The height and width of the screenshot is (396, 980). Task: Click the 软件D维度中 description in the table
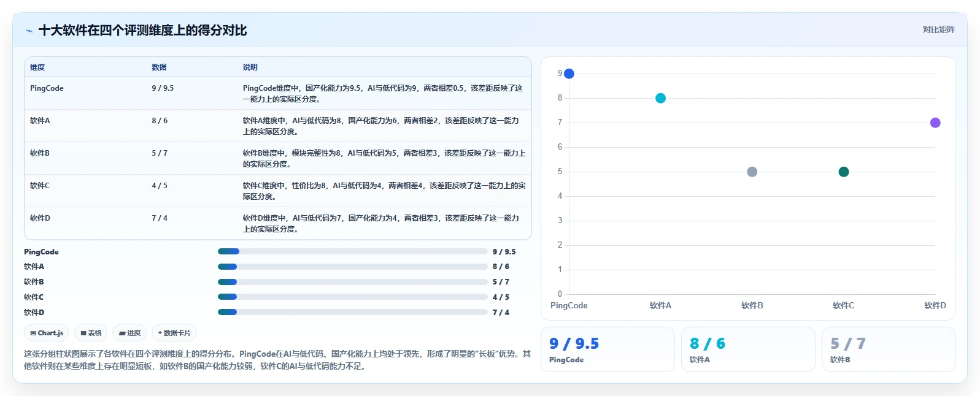(x=381, y=224)
